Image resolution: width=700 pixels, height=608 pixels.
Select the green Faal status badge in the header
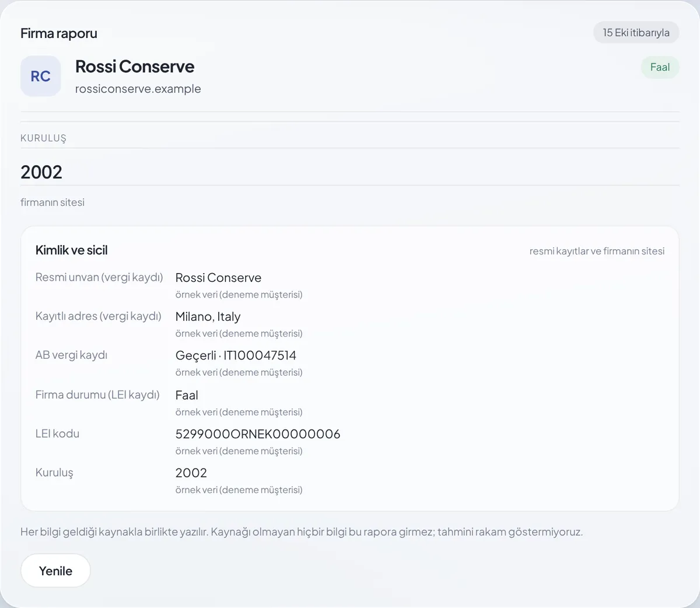click(x=660, y=67)
